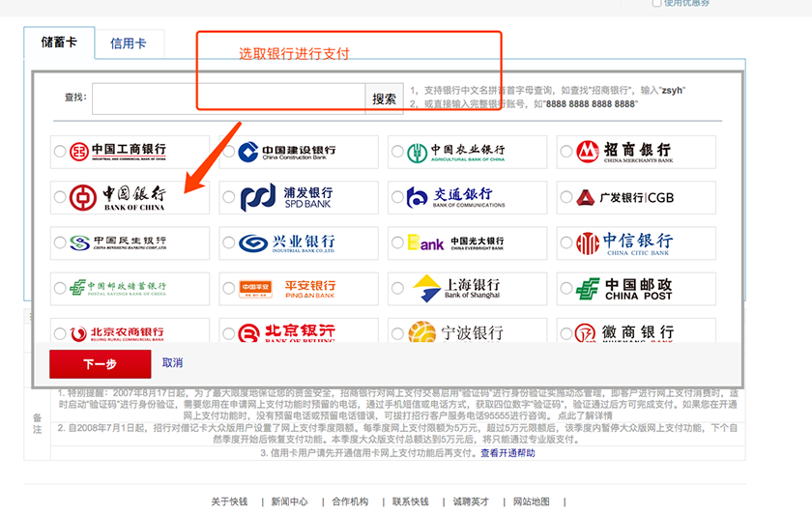Click the China Merchants Bank logo
The width and height of the screenshot is (812, 514).
click(x=623, y=152)
